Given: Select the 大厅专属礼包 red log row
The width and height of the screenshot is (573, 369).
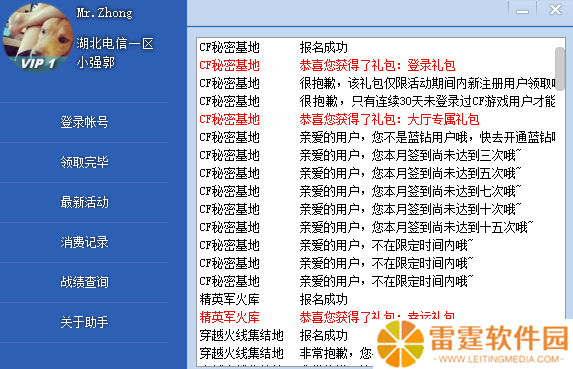Looking at the screenshot, I should coord(377,119).
